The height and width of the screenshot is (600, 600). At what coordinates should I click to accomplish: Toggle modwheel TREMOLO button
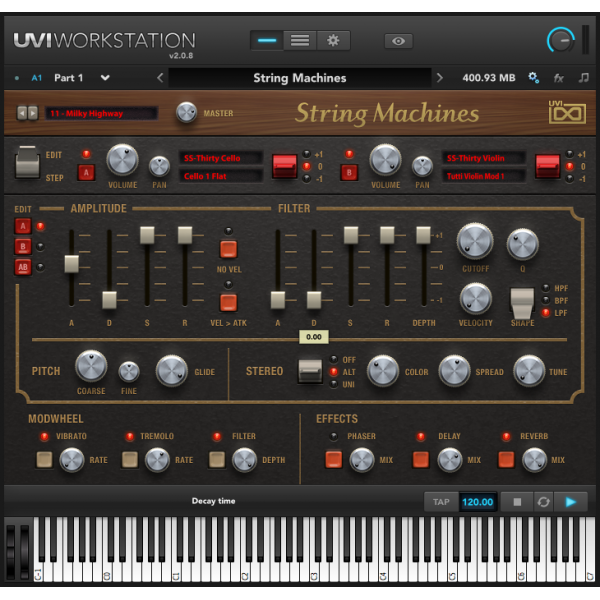tap(130, 460)
